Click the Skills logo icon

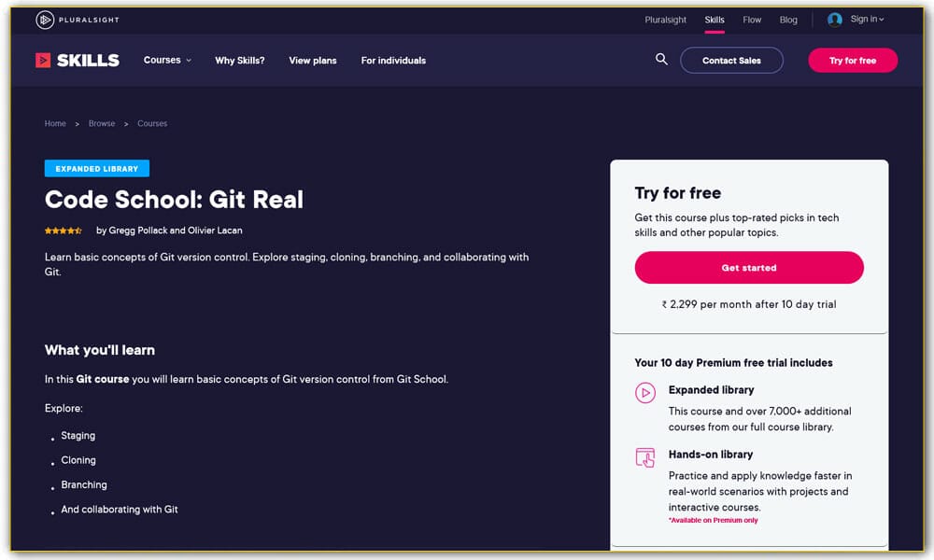click(44, 60)
